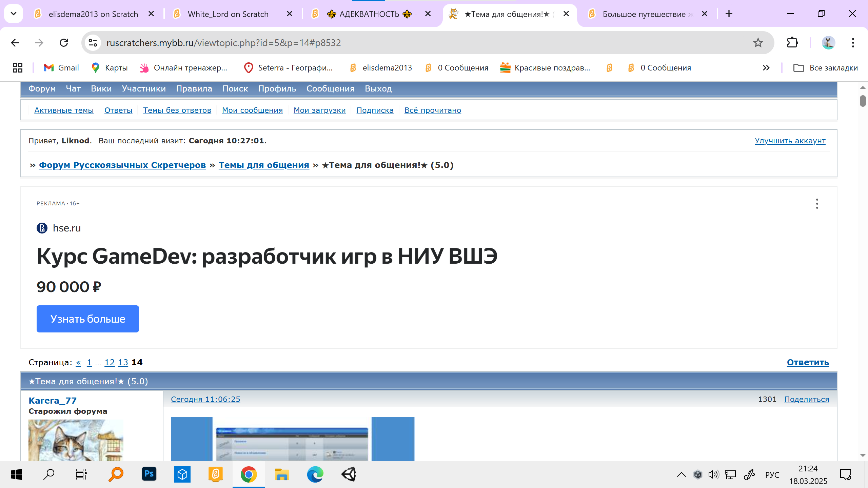Click the Ответить reply link
Viewport: 868px width, 488px height.
808,362
